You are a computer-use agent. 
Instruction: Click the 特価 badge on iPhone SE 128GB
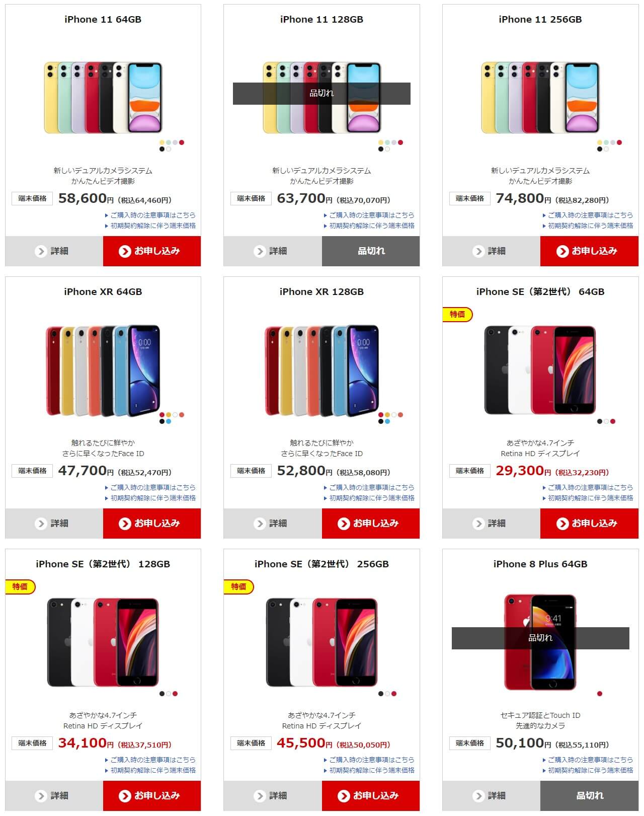pyautogui.click(x=20, y=587)
